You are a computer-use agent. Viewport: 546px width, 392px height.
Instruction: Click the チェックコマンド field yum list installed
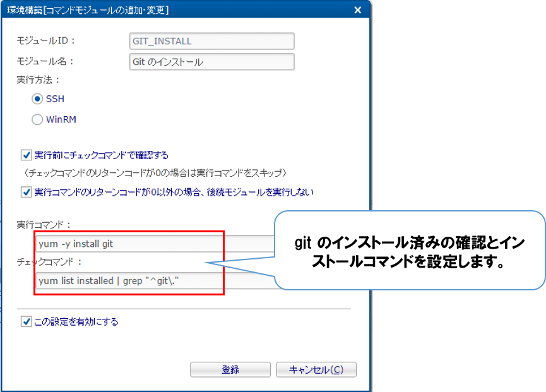155,281
